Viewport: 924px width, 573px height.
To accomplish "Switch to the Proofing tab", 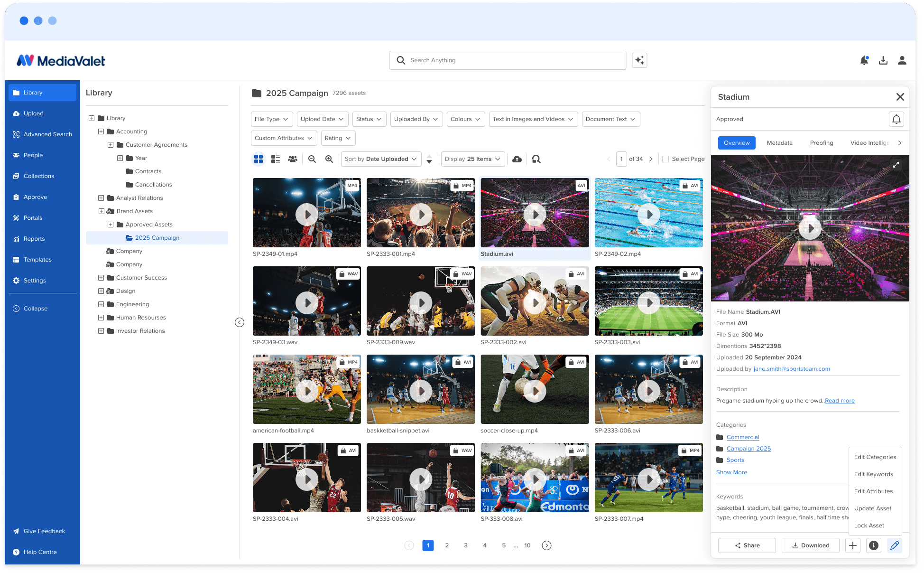I will pyautogui.click(x=822, y=143).
